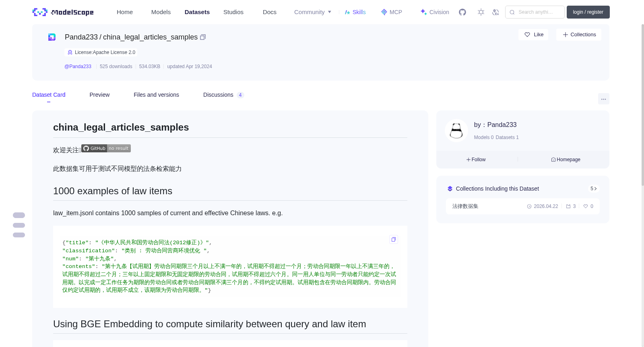Follow the author Panda233
Screen dimensions: 644x347
pos(476,160)
